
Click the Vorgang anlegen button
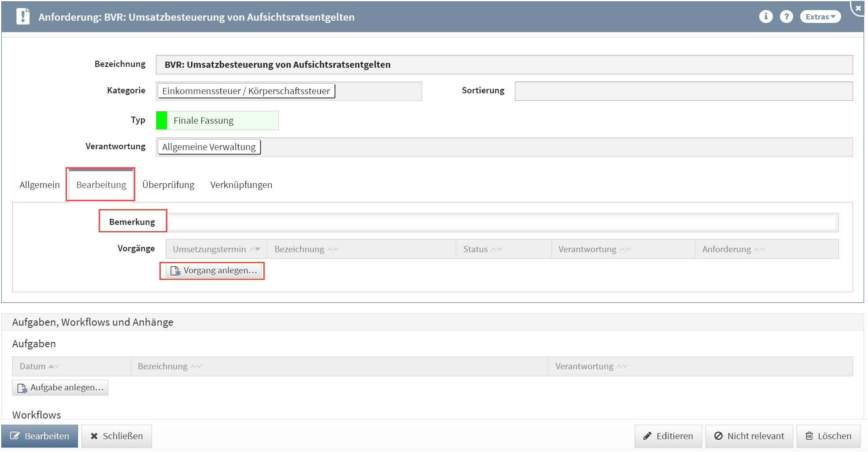click(214, 271)
